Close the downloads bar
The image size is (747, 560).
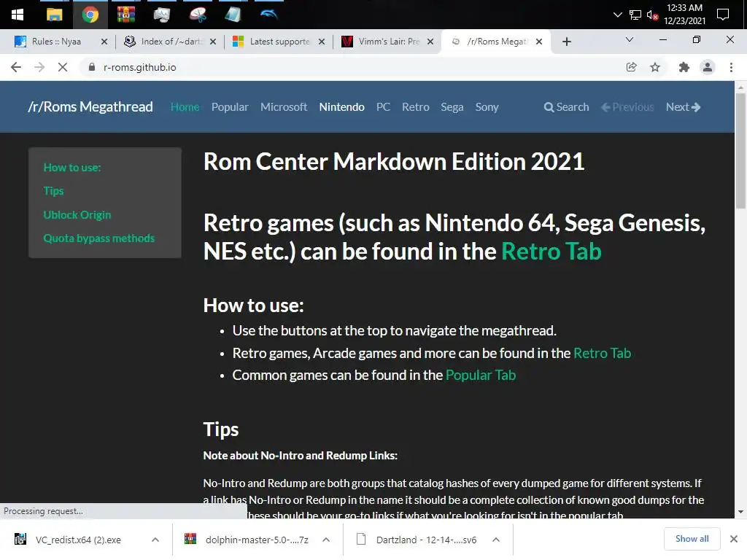click(734, 539)
